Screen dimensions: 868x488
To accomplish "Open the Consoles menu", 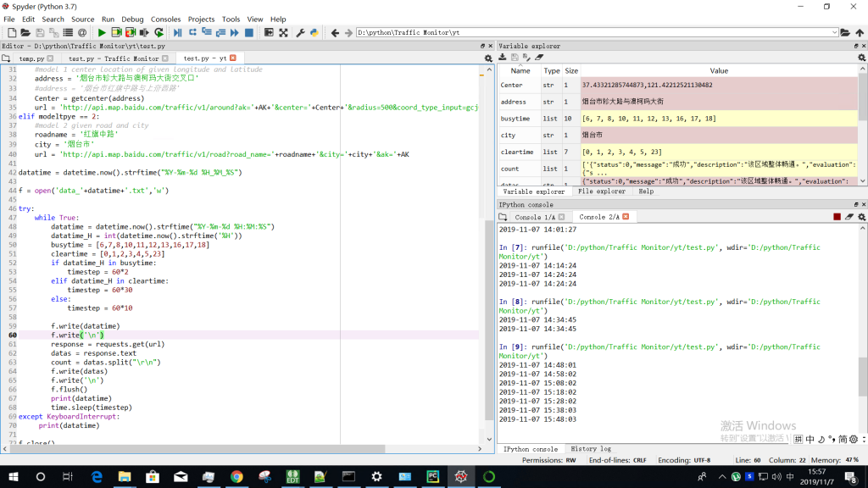I will 165,19.
